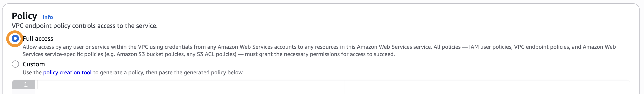Click the "Policy" section heading
644x94 pixels.
tap(24, 16)
